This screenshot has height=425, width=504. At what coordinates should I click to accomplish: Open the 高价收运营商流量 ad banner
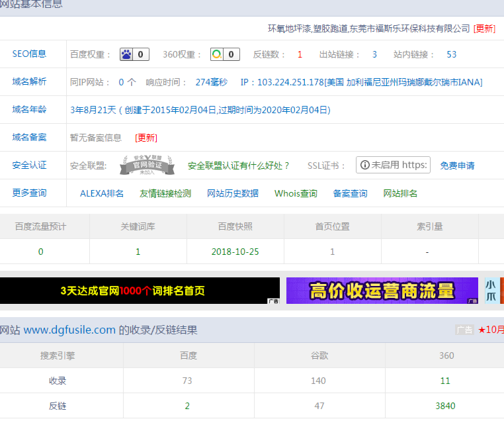click(382, 291)
